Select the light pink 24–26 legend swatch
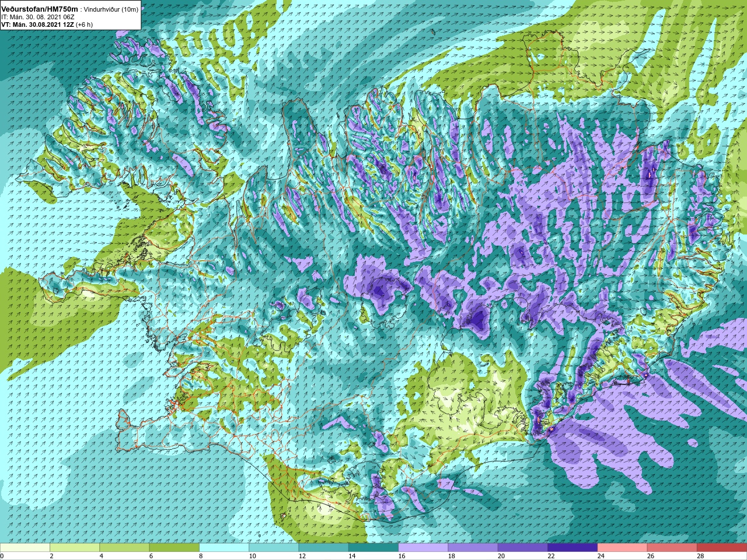Screen dimensions: 747x560 [x=622, y=547]
